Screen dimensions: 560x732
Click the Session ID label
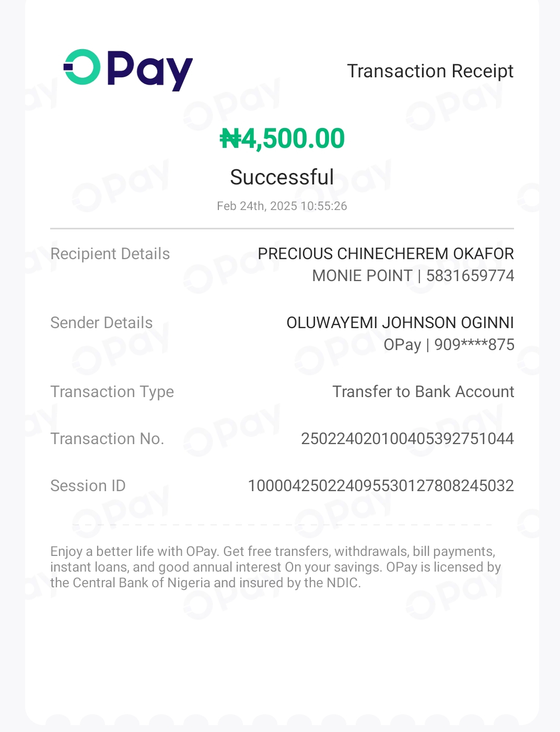(x=88, y=486)
